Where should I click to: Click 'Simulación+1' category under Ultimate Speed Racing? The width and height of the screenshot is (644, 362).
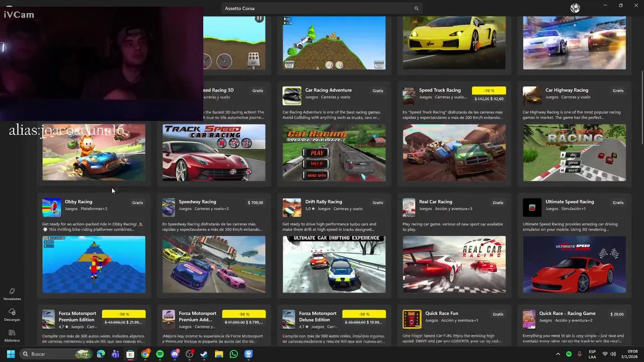pyautogui.click(x=573, y=209)
